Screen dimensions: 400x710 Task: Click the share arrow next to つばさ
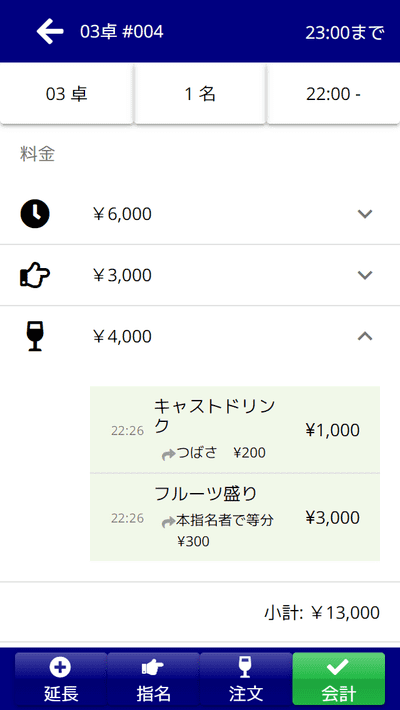pyautogui.click(x=169, y=454)
